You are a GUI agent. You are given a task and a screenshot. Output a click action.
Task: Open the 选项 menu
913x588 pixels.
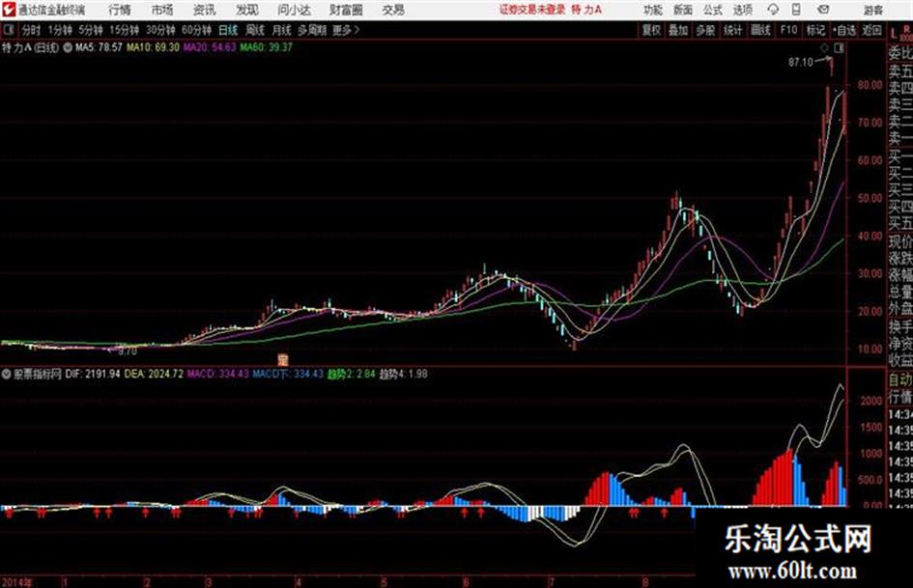click(x=743, y=10)
